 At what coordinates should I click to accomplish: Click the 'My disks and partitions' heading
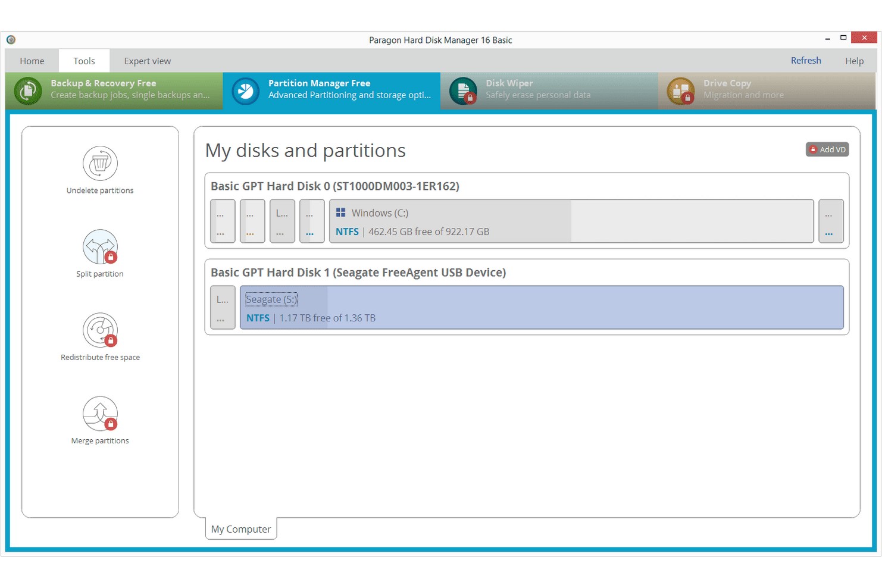305,151
